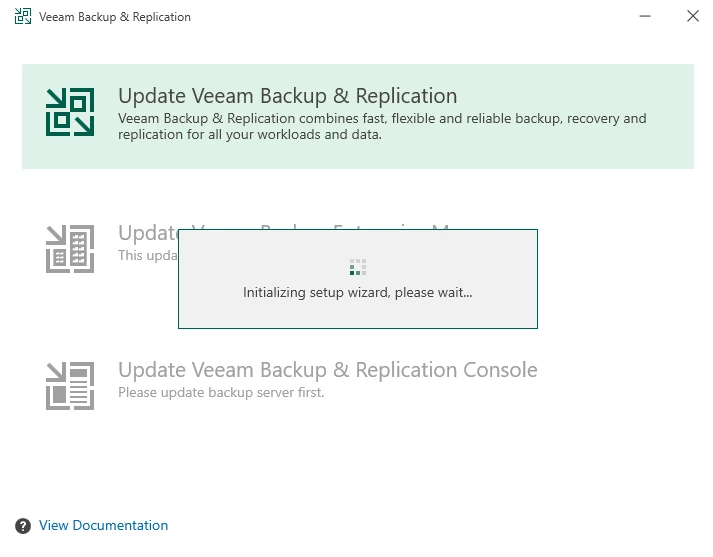Viewport: 713px width, 557px height.
Task: Click the Veeam logo in the title bar
Action: pos(23,16)
